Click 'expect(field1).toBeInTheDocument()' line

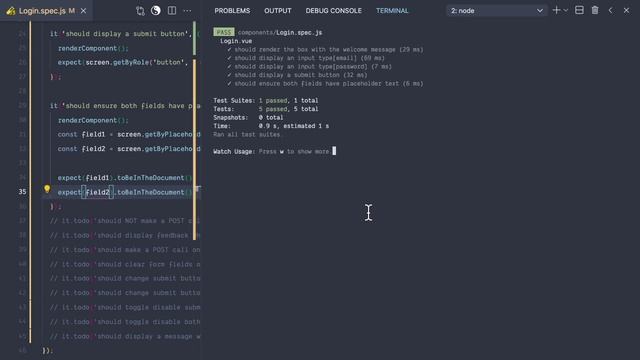pyautogui.click(x=125, y=178)
